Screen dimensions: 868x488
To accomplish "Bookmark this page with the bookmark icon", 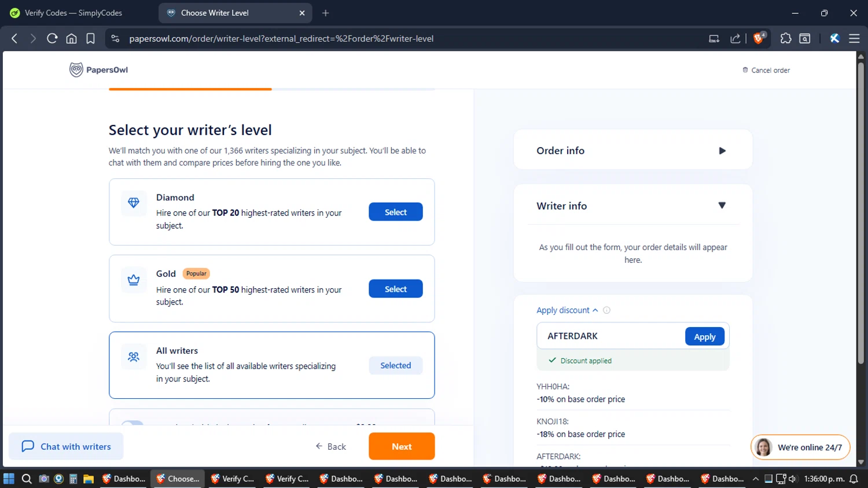I will click(90, 38).
